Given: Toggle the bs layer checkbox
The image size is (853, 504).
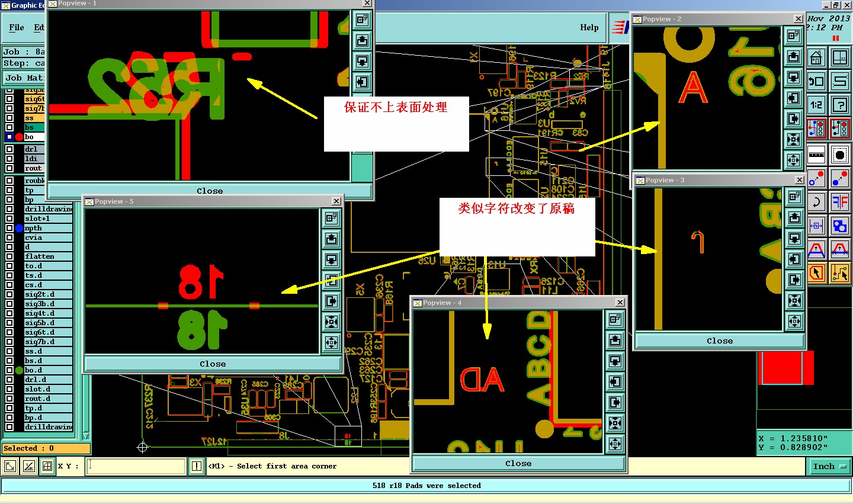Looking at the screenshot, I should coord(9,127).
